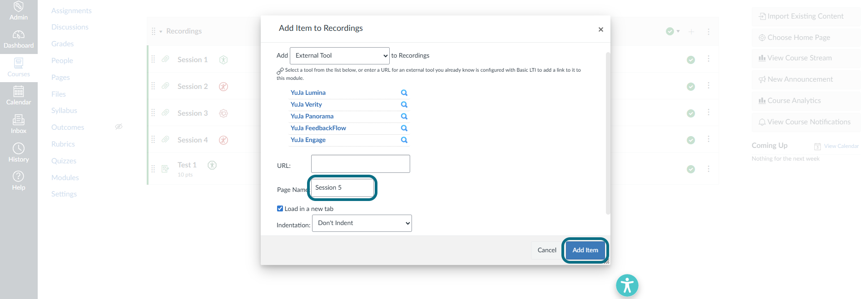The width and height of the screenshot is (868, 299).
Task: Search YuJa Lumina magnifier icon
Action: pyautogui.click(x=404, y=93)
